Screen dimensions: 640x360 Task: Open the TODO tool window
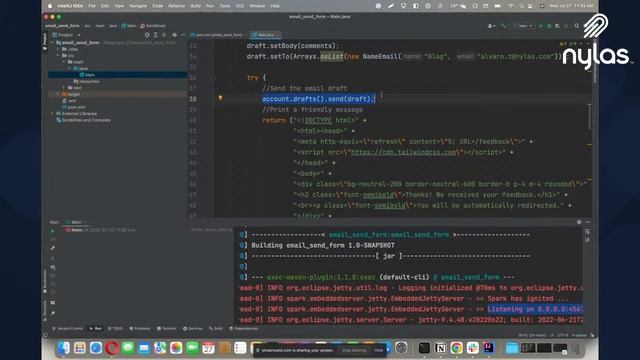click(x=115, y=329)
